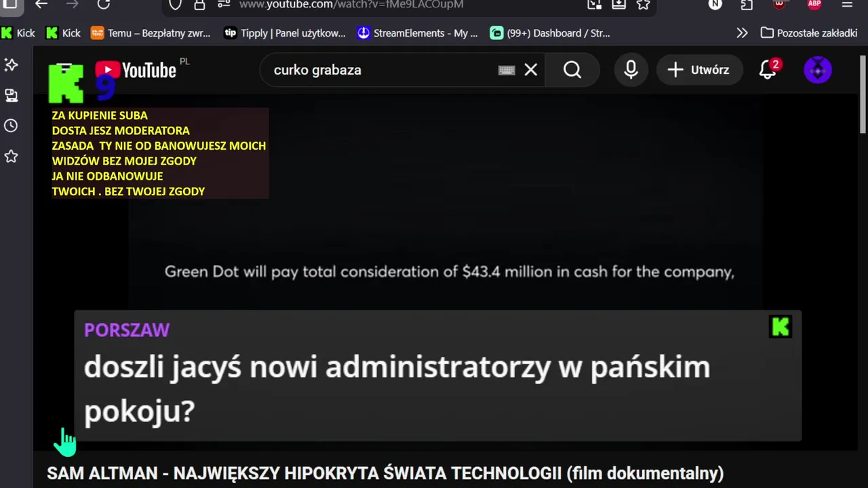Click the padlock site security icon
The image size is (868, 488).
tap(199, 5)
